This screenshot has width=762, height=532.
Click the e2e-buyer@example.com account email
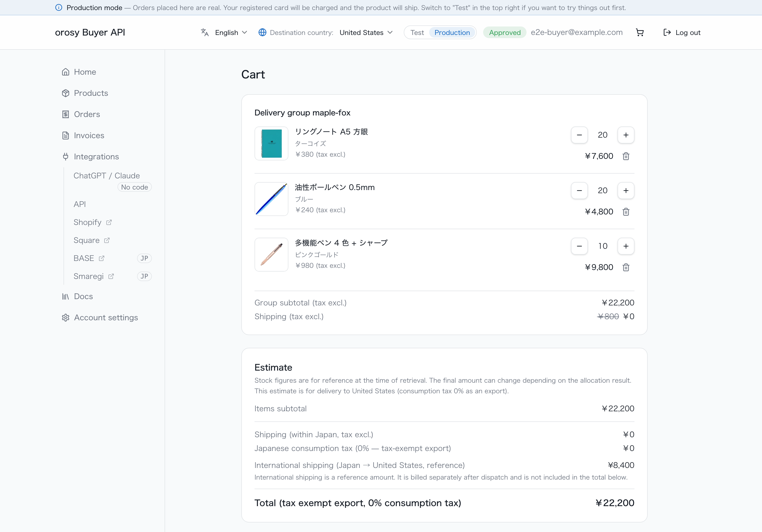(577, 33)
